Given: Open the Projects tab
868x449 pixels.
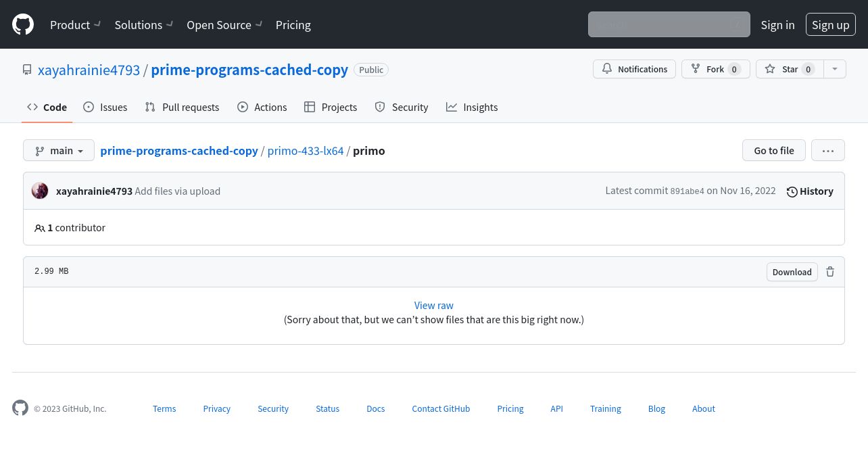Looking at the screenshot, I should pos(331,107).
